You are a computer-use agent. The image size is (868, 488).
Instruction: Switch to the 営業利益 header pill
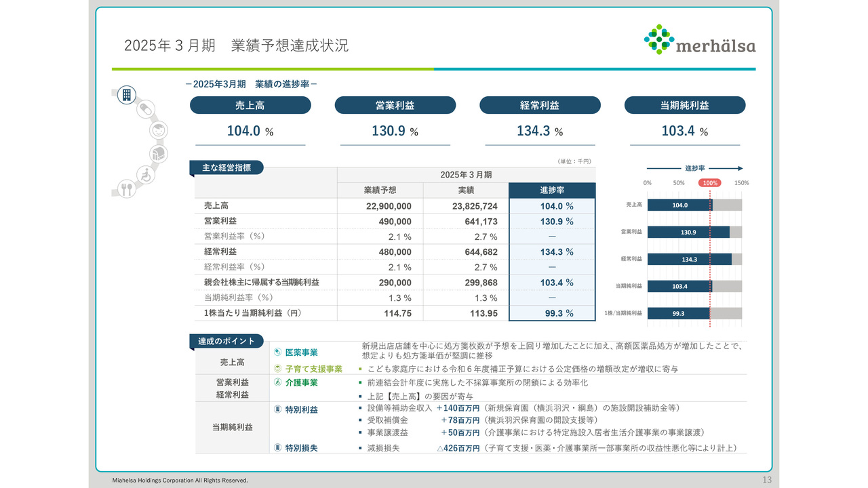click(x=395, y=105)
